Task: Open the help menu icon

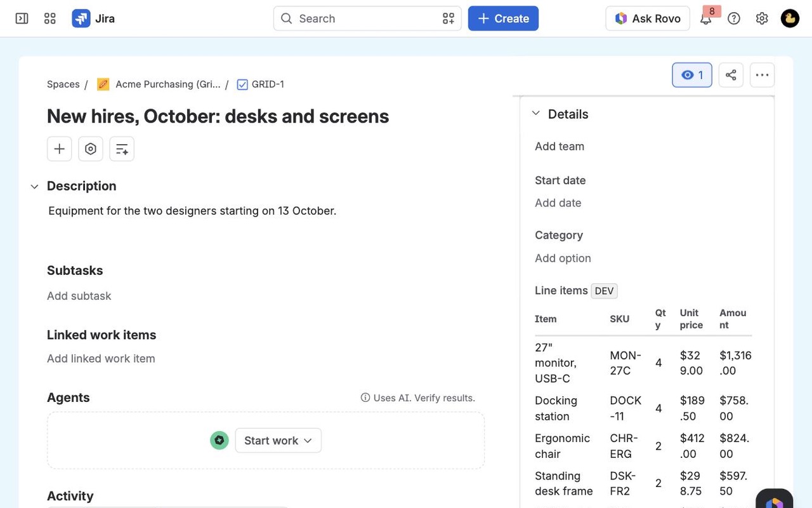Action: [734, 18]
